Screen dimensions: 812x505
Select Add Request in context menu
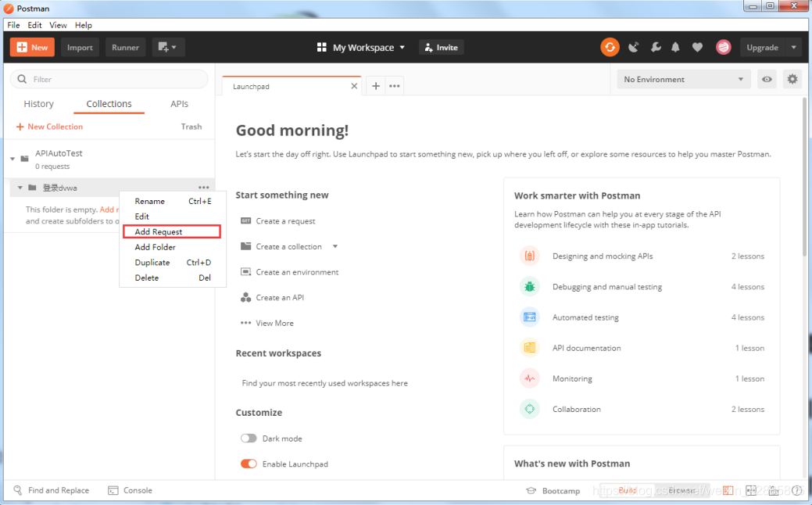tap(173, 231)
